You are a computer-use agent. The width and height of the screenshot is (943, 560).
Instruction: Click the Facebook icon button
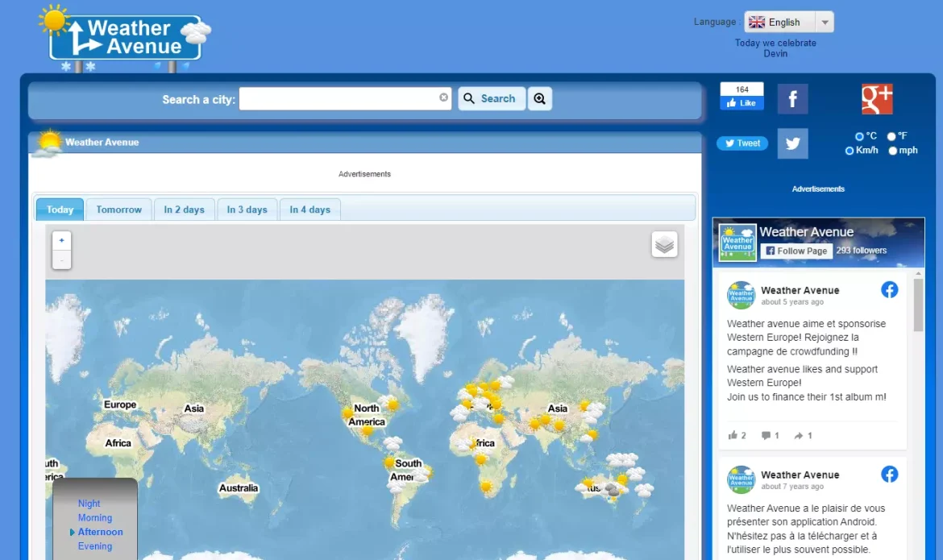792,99
